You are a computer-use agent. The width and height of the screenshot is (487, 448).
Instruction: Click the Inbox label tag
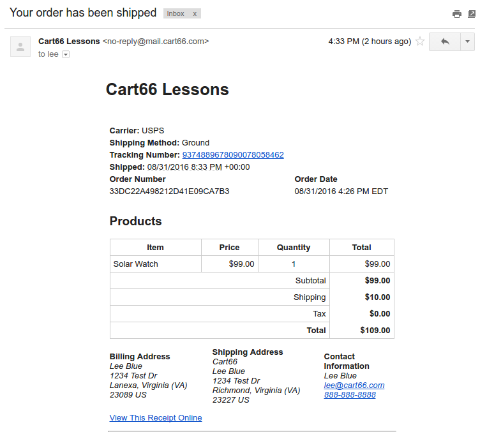tap(176, 13)
